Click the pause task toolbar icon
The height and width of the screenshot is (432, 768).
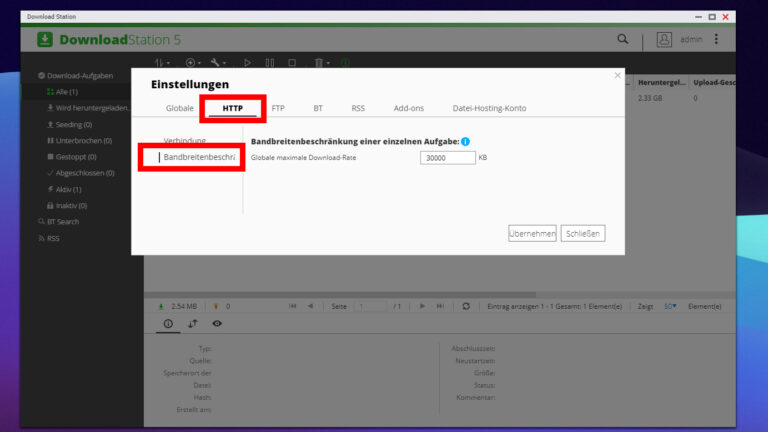click(269, 63)
